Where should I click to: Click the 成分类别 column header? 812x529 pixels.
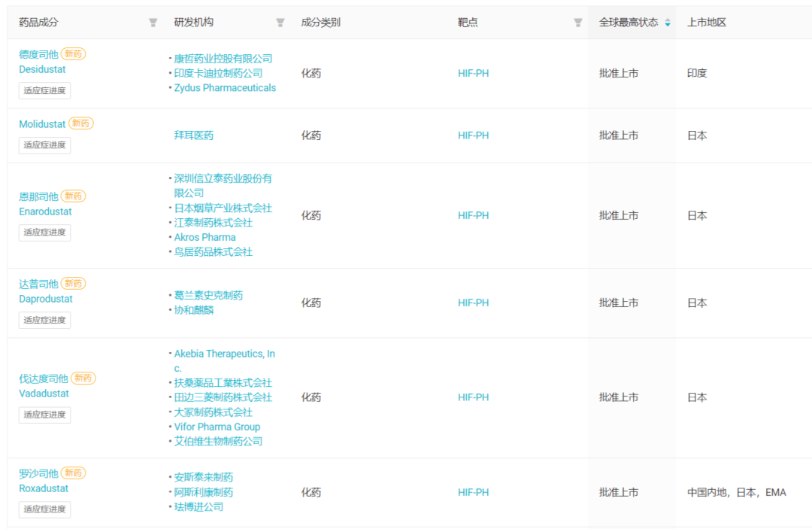click(320, 23)
